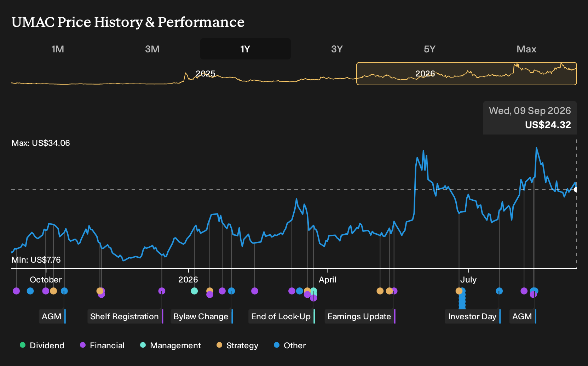Image resolution: width=588 pixels, height=366 pixels.
Task: Open the End of Lock-Up event label
Action: [282, 316]
